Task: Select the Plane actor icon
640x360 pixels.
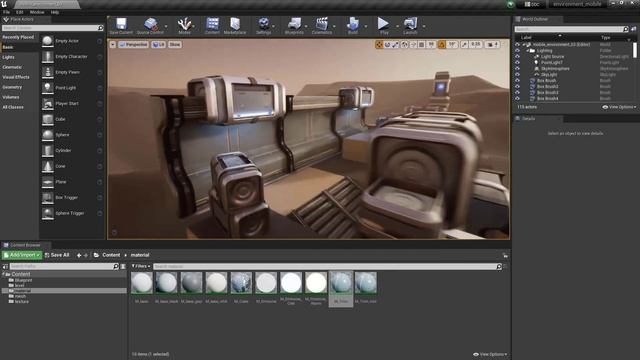Action: click(x=48, y=182)
